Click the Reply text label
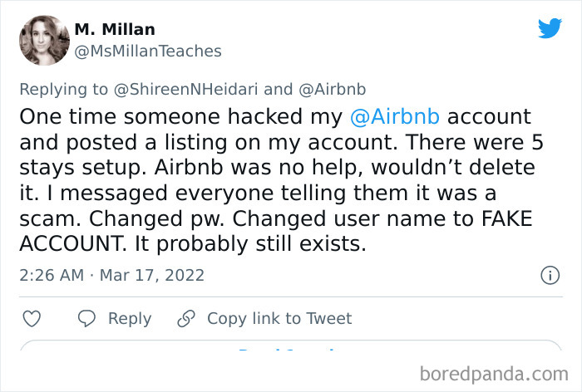Viewport: 582px width, 392px height. (130, 319)
